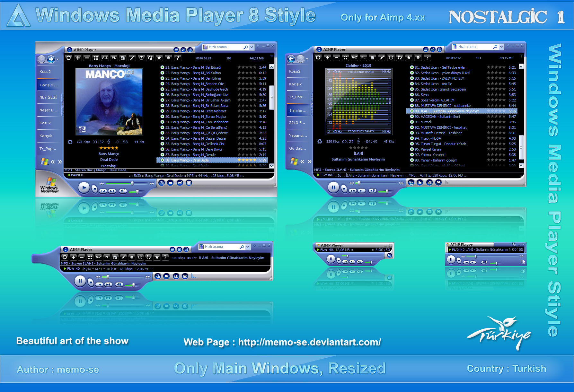
Task: Toggle green marker on track 86 Sena
Action: 412,95
